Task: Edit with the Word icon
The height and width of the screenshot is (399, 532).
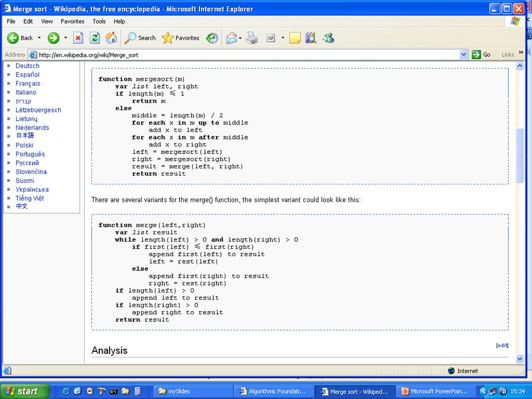Action: pyautogui.click(x=270, y=38)
